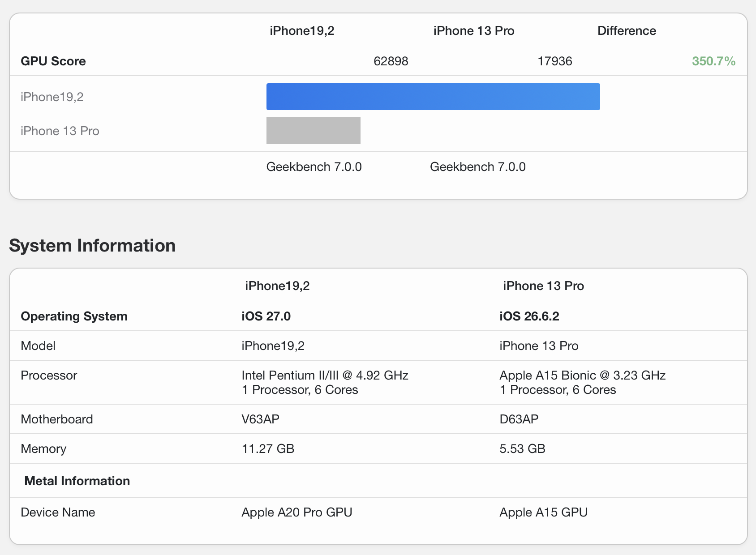The image size is (756, 555).
Task: Select the "iOS 26.6.2" value
Action: point(529,316)
